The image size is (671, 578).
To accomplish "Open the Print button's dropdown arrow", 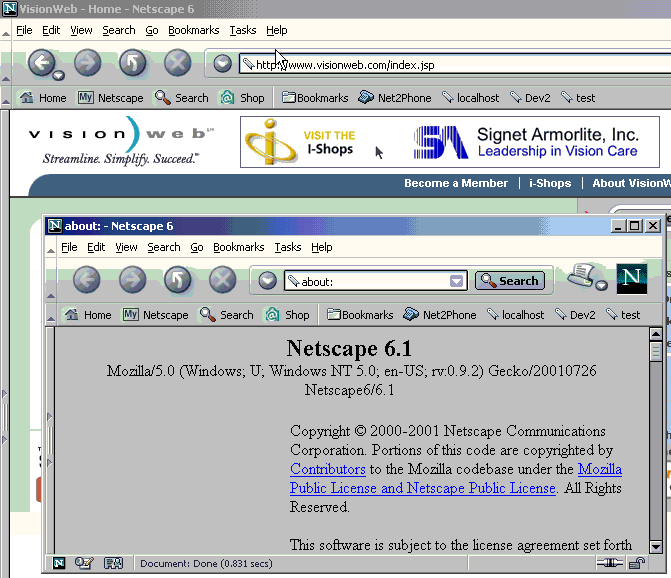I will pyautogui.click(x=601, y=286).
